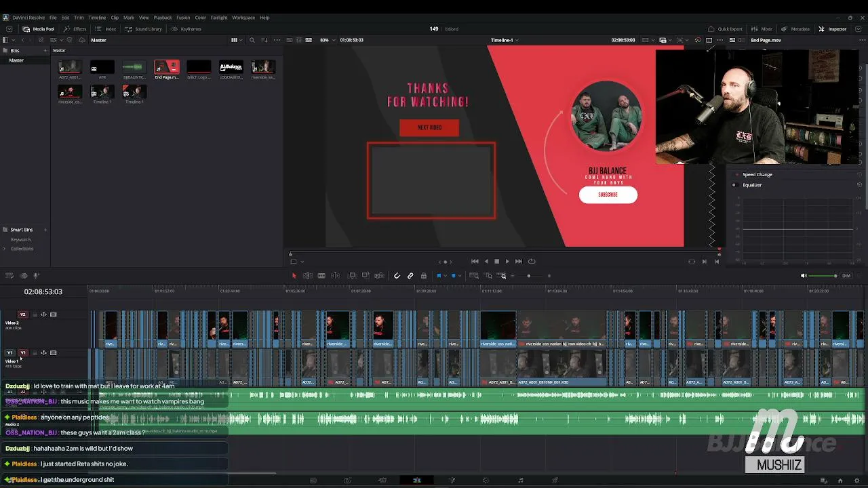868x488 pixels.
Task: Click the Replace Clip tool
Action: [379, 276]
